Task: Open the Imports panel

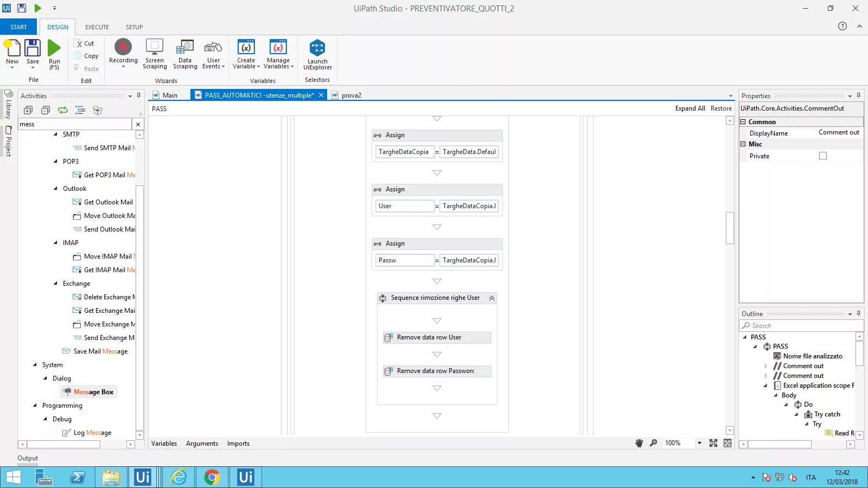Action: point(238,444)
